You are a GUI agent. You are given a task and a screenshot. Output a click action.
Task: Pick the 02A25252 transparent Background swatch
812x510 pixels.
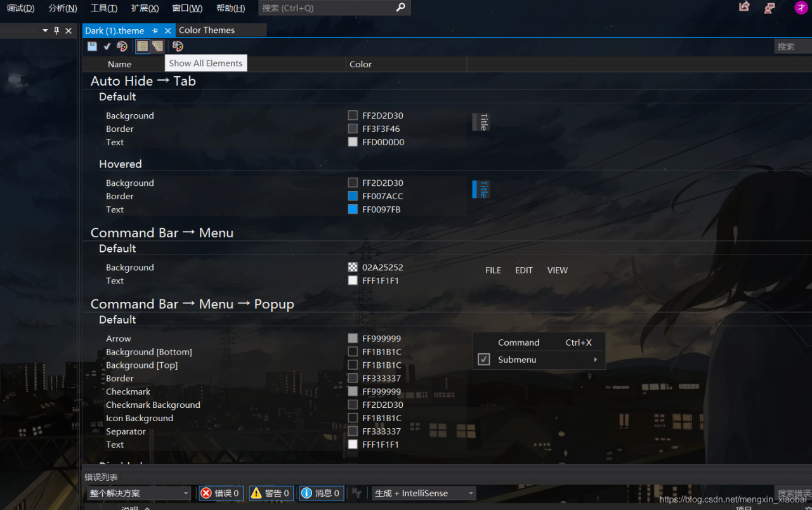coord(353,267)
